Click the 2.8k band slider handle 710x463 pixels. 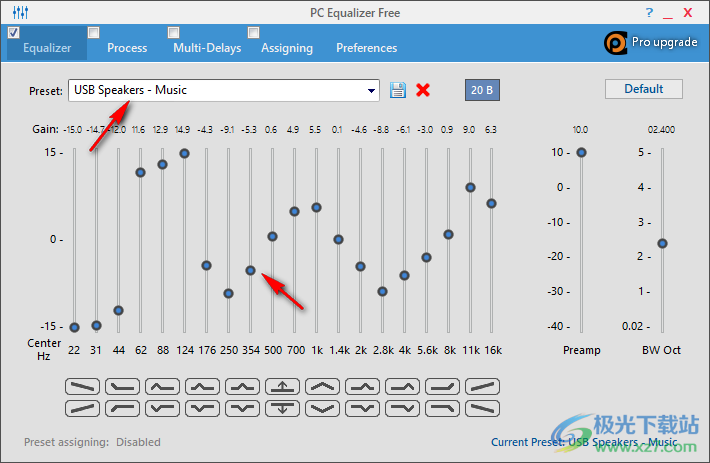pos(383,291)
